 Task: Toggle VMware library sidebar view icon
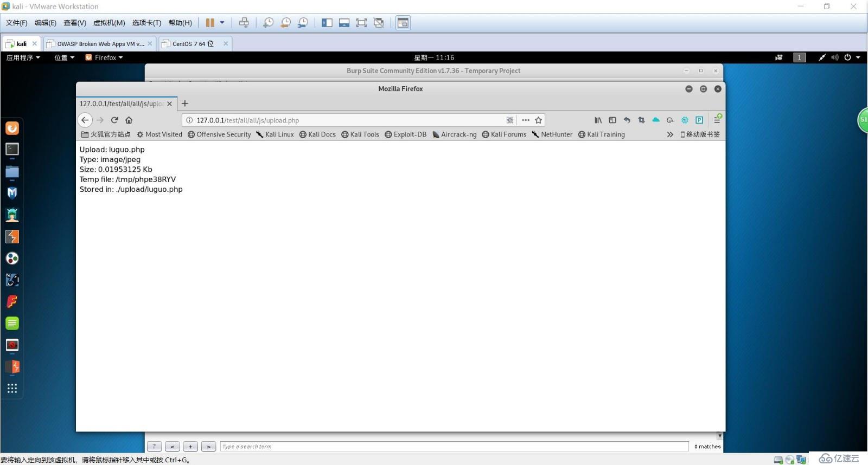(x=327, y=23)
